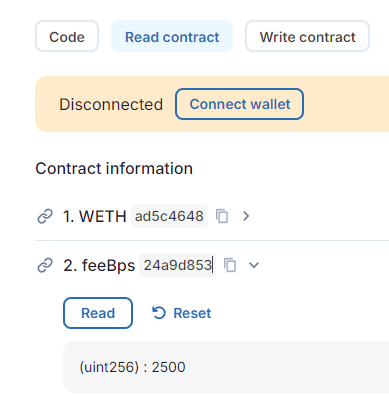Copy the WETH method selector ad5c4648
The width and height of the screenshot is (389, 395).
(222, 216)
